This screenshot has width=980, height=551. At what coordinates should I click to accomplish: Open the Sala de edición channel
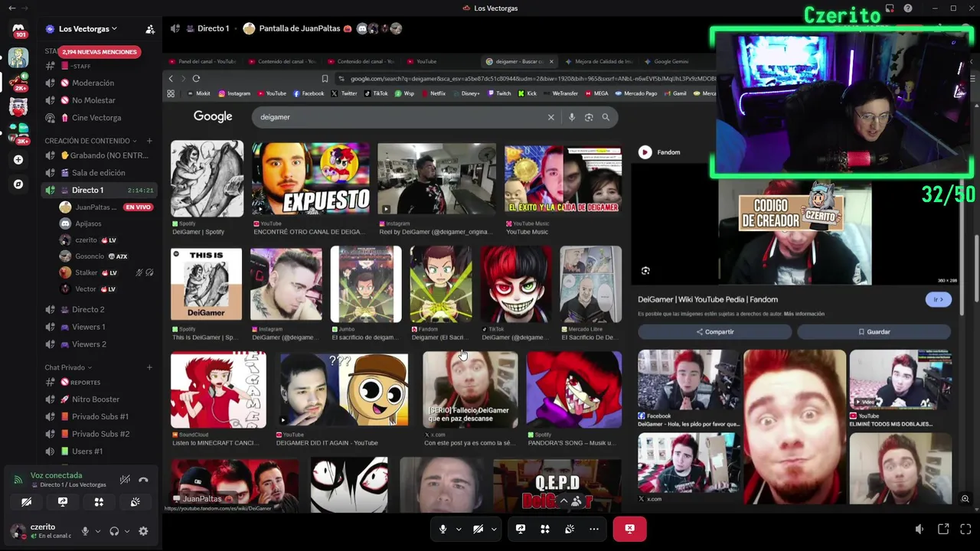100,173
